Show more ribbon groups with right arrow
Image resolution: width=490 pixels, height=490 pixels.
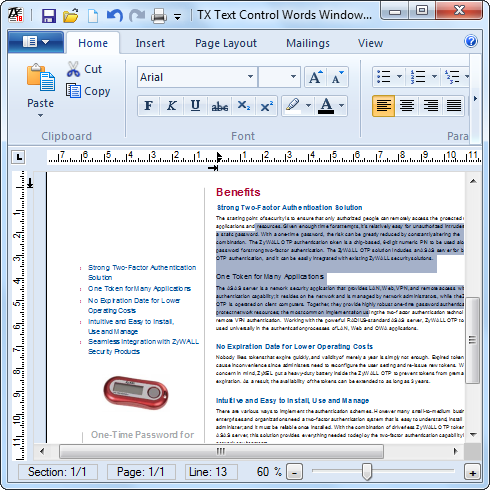point(475,99)
